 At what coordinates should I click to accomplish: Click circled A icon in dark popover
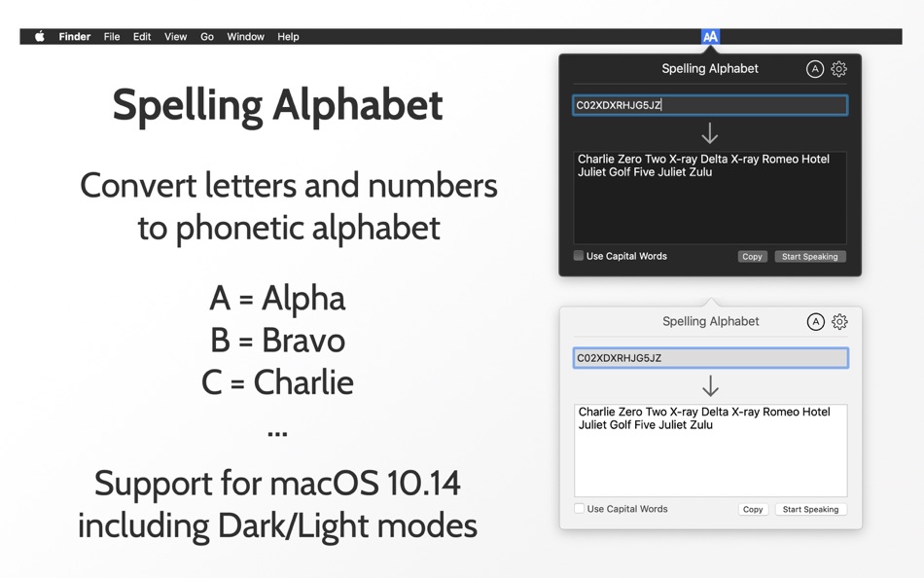(814, 69)
